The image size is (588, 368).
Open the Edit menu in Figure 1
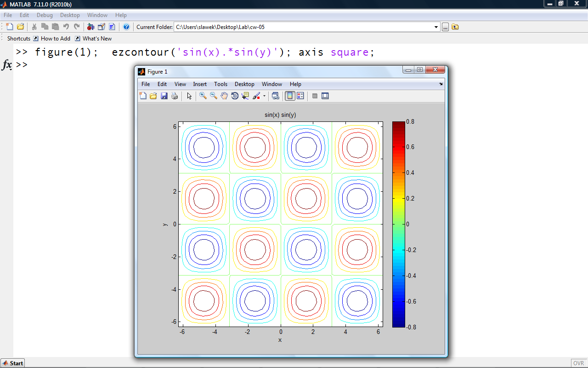[162, 84]
